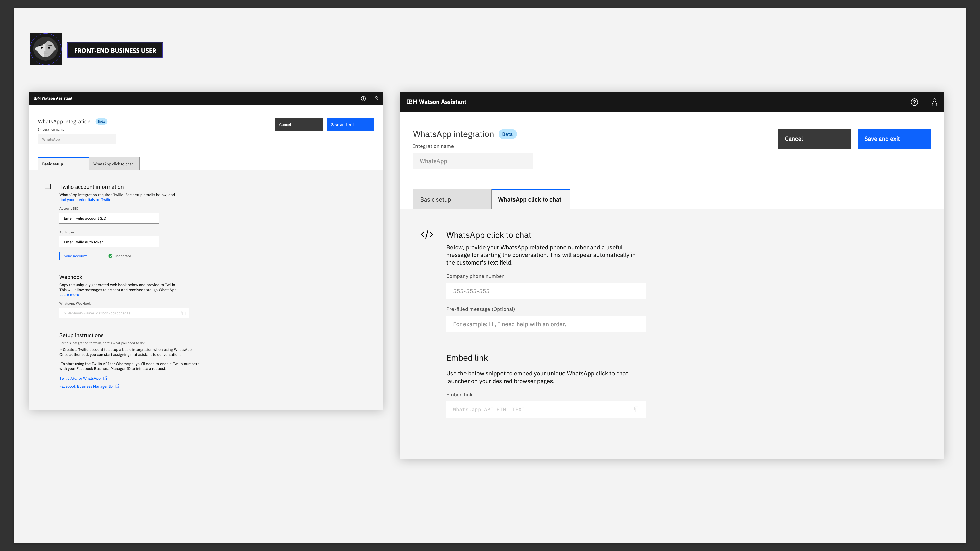Image resolution: width=980 pixels, height=551 pixels.
Task: Open Twilio API for WhatsApp link
Action: (x=80, y=378)
